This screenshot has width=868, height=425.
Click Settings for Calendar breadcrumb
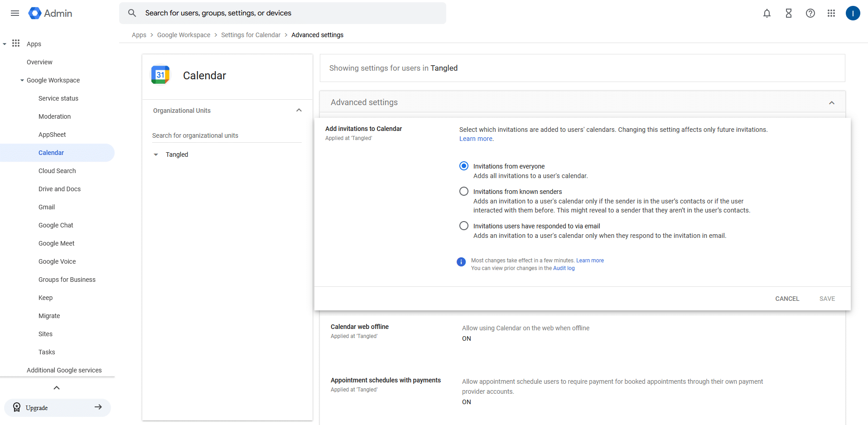(251, 35)
